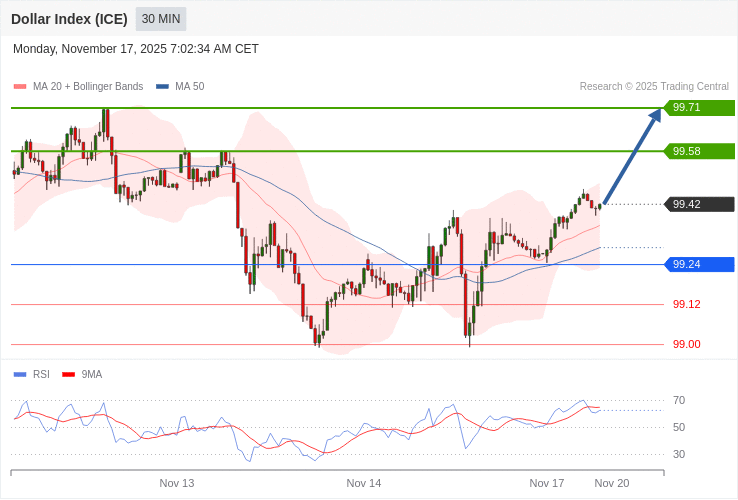Toggle the RSI legend label
The width and height of the screenshot is (738, 500).
click(41, 374)
